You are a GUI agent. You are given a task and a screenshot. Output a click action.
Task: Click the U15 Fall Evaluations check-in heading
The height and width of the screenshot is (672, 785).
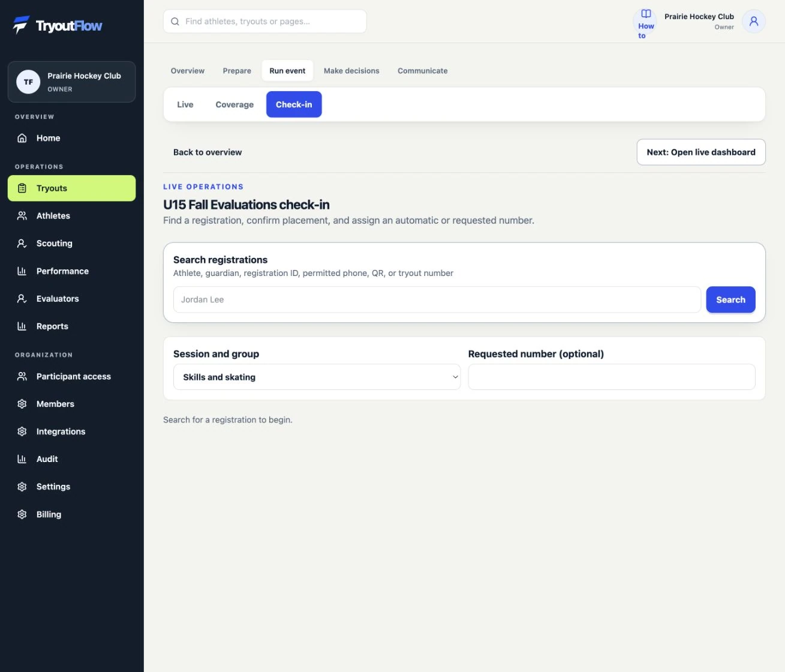tap(246, 205)
